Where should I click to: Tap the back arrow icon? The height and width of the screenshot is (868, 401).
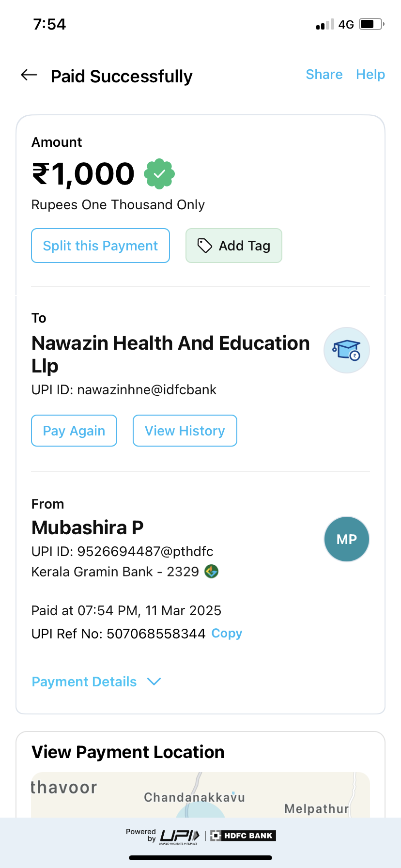pyautogui.click(x=29, y=75)
